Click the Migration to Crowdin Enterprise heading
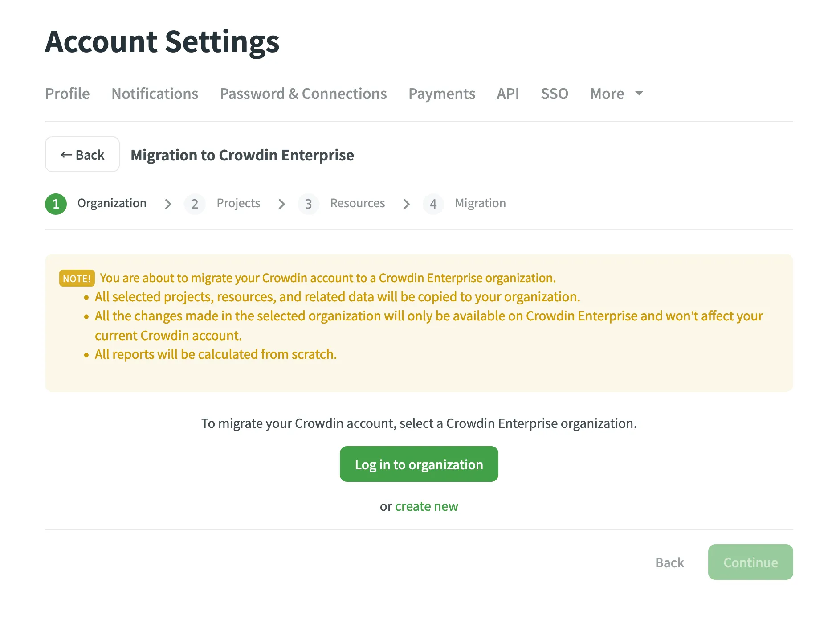 pyautogui.click(x=242, y=155)
